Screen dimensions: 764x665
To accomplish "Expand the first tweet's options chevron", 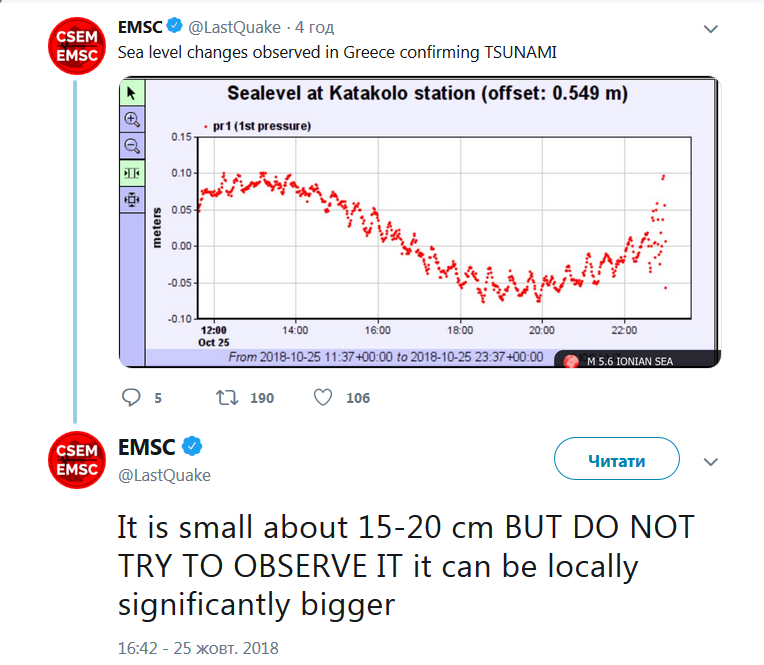I will click(x=711, y=30).
